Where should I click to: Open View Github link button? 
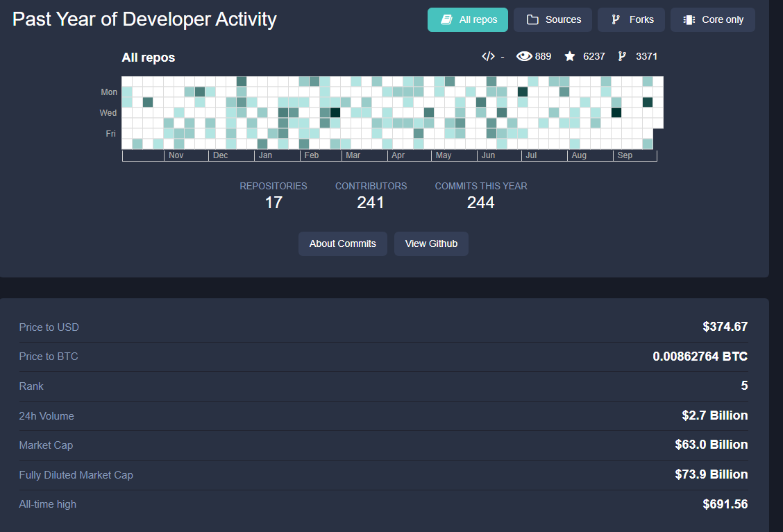[x=432, y=243]
